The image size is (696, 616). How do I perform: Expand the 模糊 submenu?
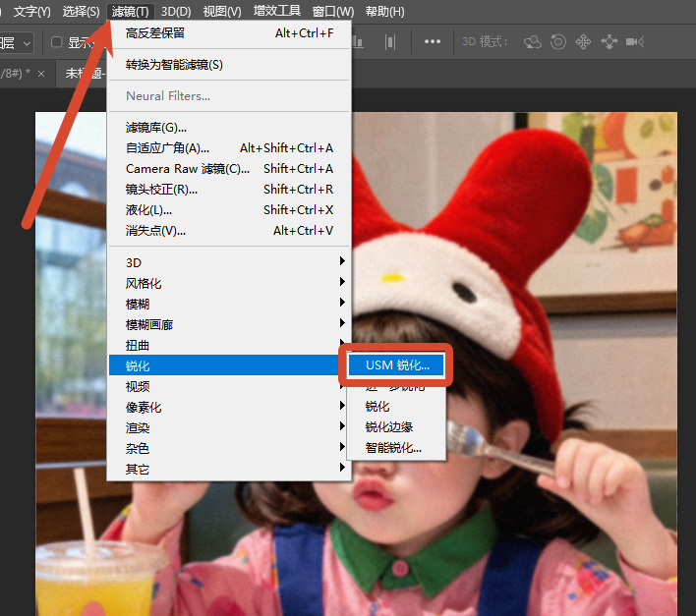click(229, 304)
